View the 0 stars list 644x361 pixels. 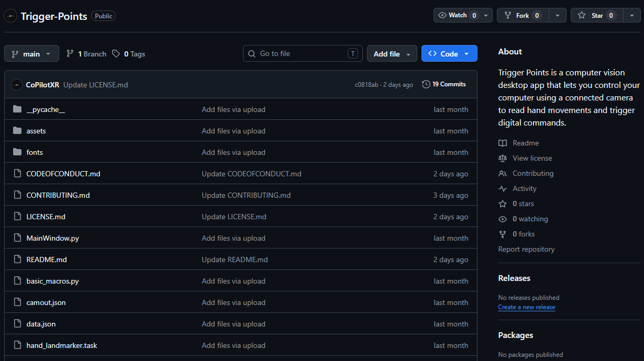[524, 204]
